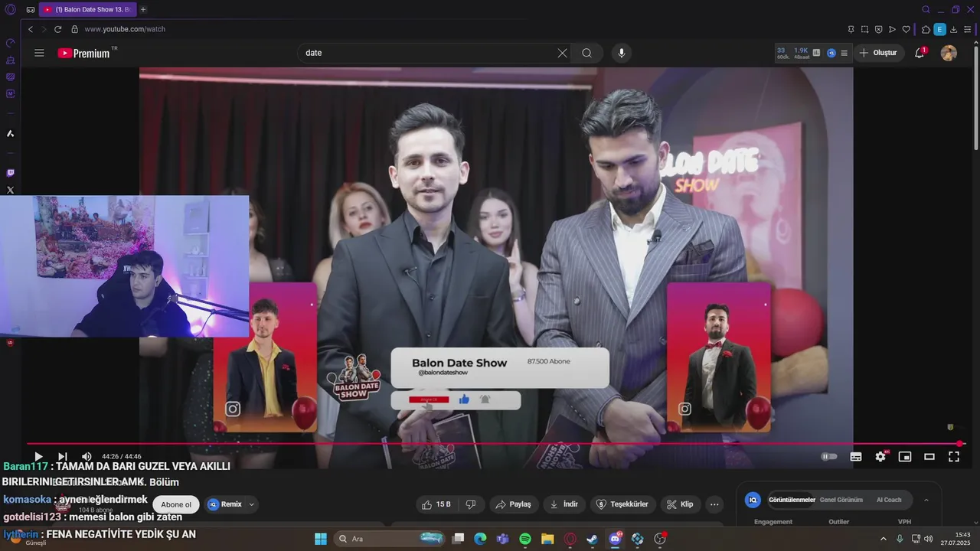Toggle subtitles in the player
The width and height of the screenshot is (980, 551).
coord(856,457)
